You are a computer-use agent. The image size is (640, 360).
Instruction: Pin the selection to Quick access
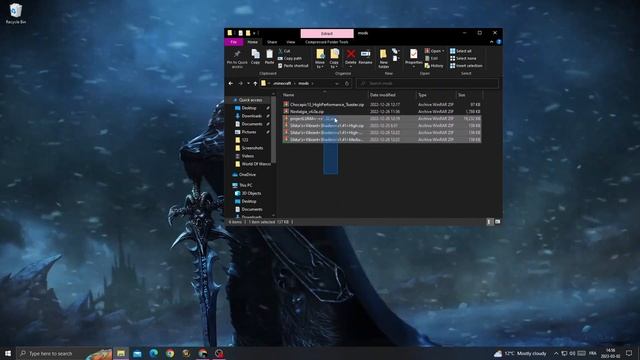click(237, 58)
